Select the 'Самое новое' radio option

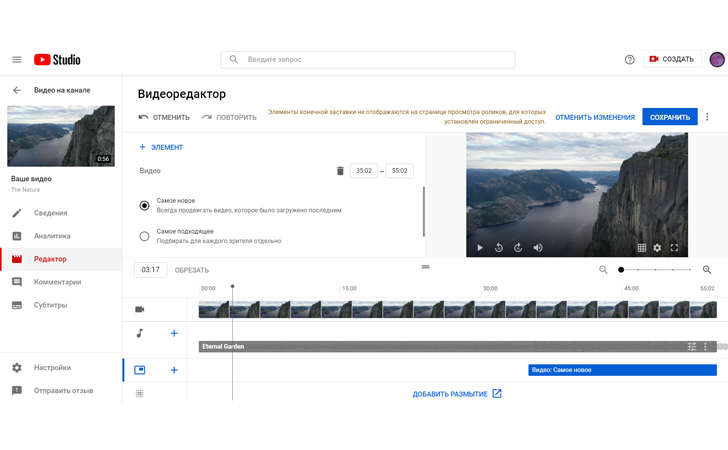click(144, 205)
